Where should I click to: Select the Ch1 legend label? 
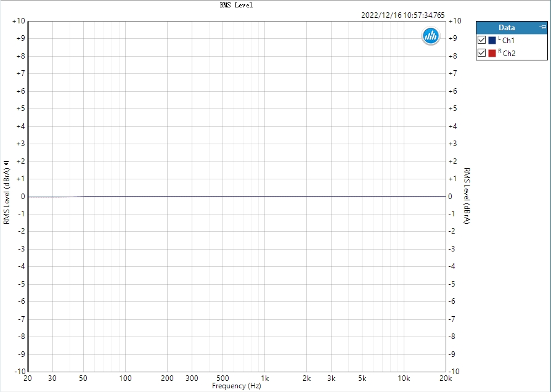[x=508, y=41]
